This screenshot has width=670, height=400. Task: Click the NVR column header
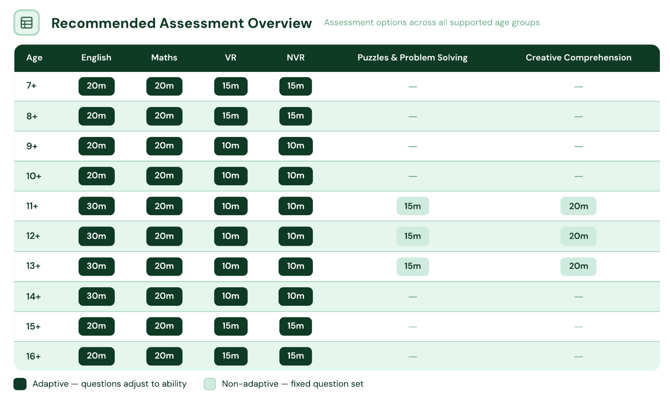(296, 58)
